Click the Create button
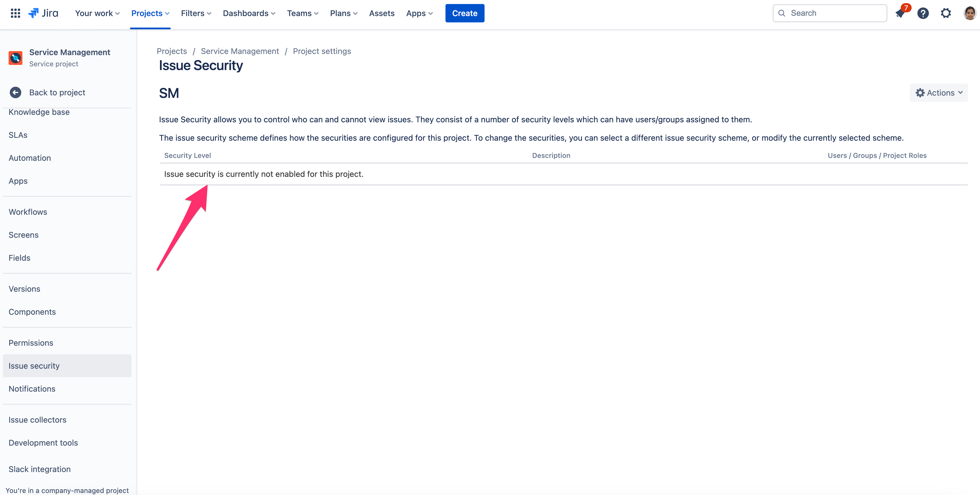Image resolution: width=980 pixels, height=495 pixels. tap(464, 13)
